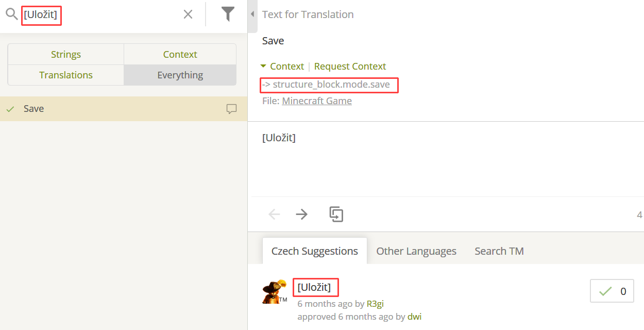644x330 pixels.
Task: Switch to Search TM tab
Action: click(499, 251)
